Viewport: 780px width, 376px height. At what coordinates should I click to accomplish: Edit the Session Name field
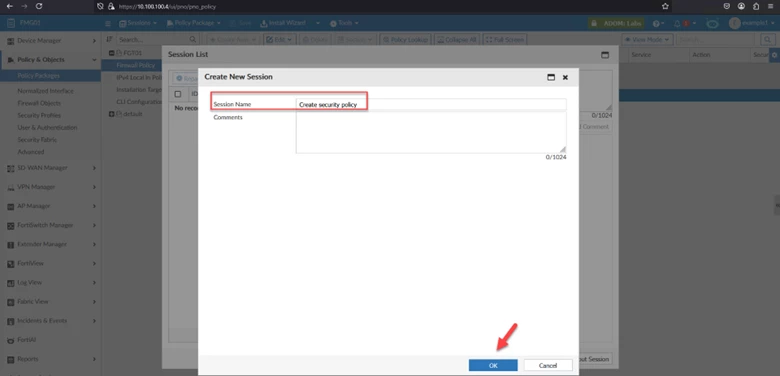tap(431, 104)
